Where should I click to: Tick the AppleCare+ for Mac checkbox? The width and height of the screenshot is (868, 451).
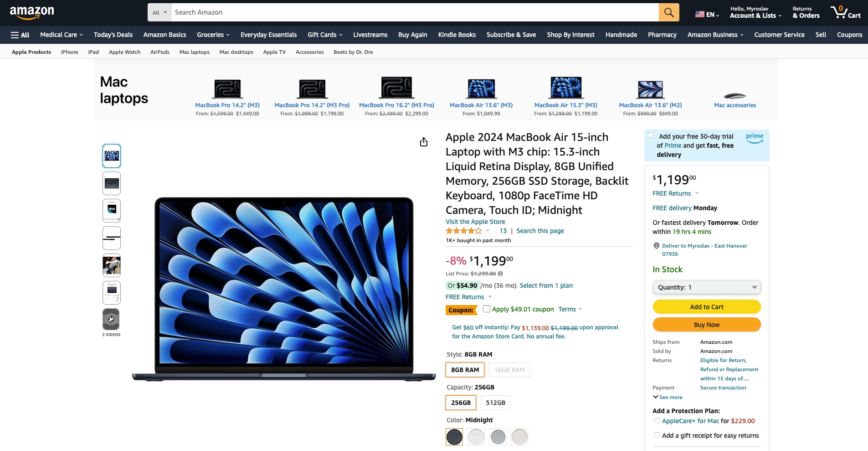pos(657,420)
